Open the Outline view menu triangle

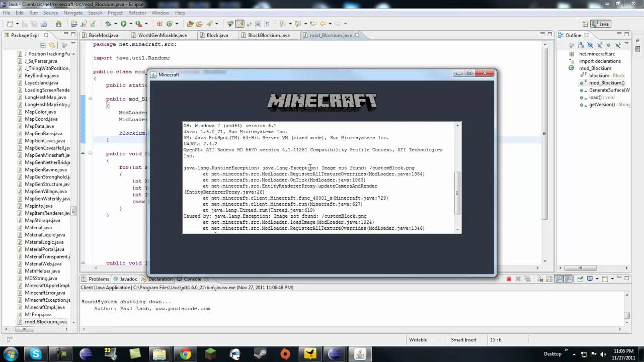(x=626, y=43)
